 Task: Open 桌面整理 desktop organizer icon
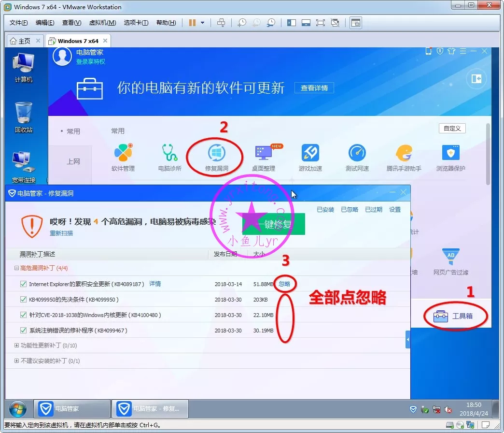pyautogui.click(x=264, y=154)
